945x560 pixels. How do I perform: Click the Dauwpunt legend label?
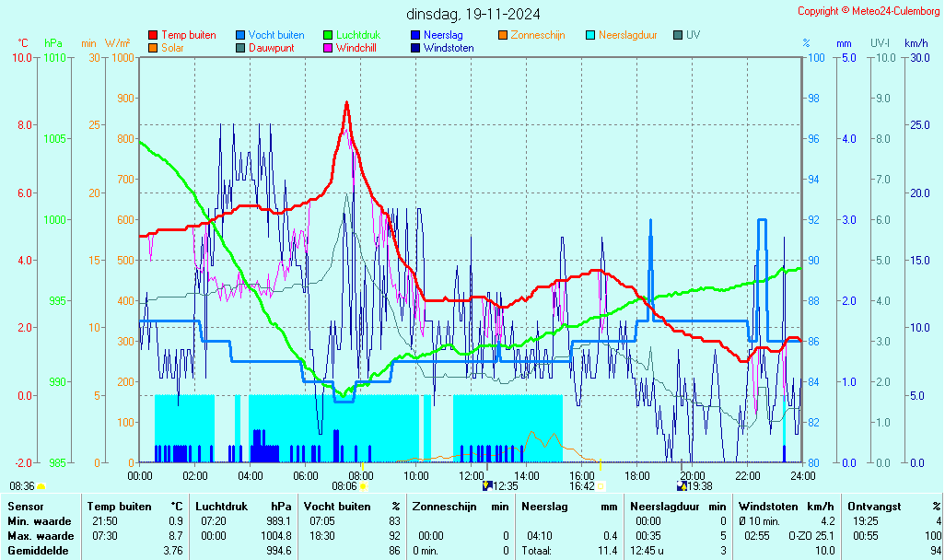pos(271,48)
